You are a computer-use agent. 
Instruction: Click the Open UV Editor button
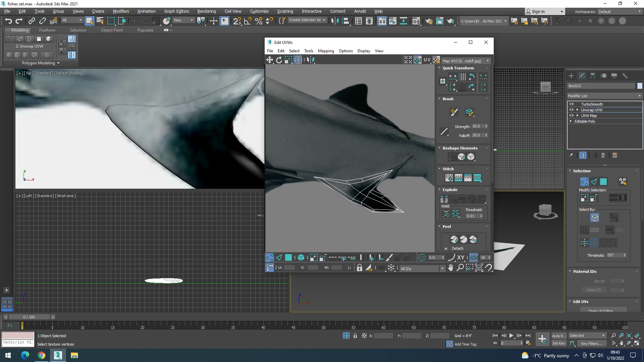click(x=603, y=310)
